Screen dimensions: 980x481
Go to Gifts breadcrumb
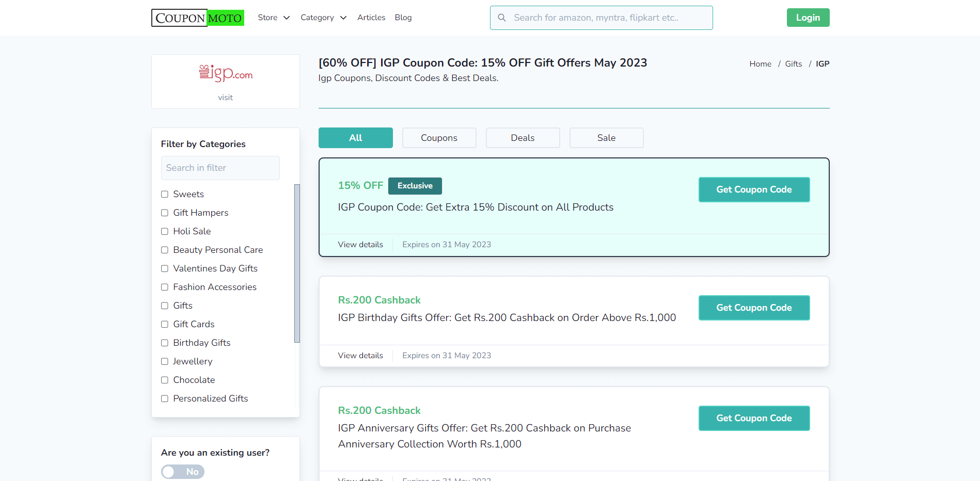tap(793, 64)
